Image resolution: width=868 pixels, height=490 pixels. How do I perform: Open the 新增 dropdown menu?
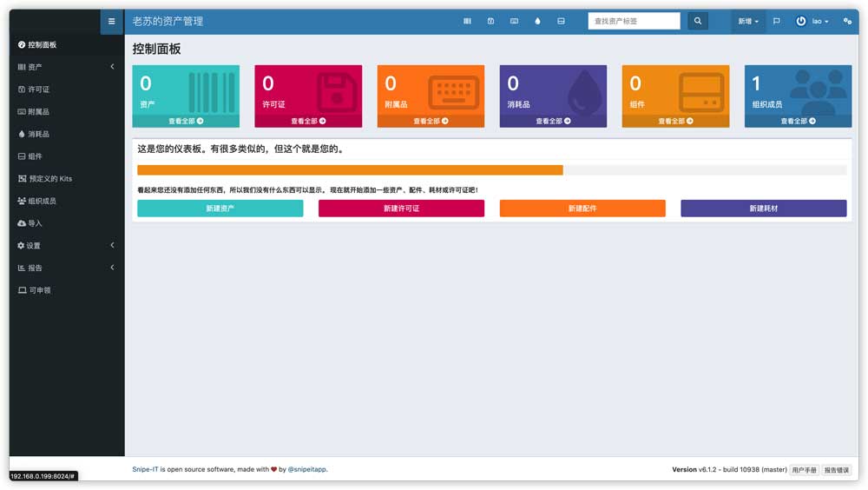coord(748,22)
